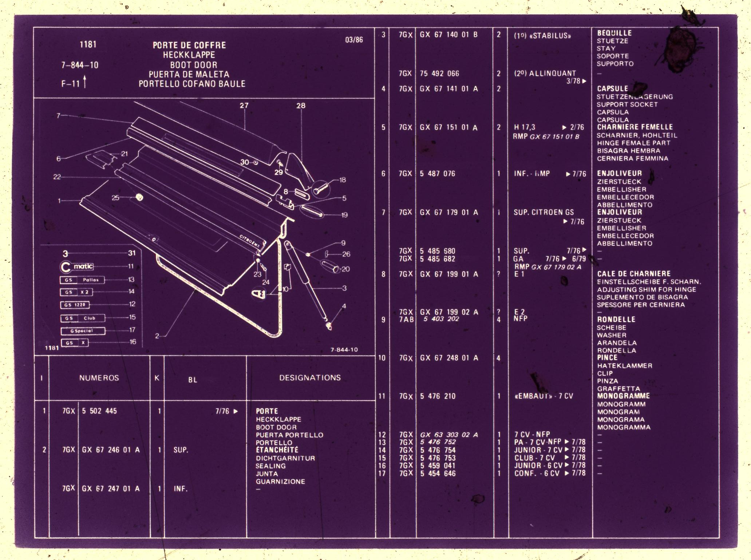Click callout number 29 in the diagram
Screen dimensions: 751x560
click(278, 172)
